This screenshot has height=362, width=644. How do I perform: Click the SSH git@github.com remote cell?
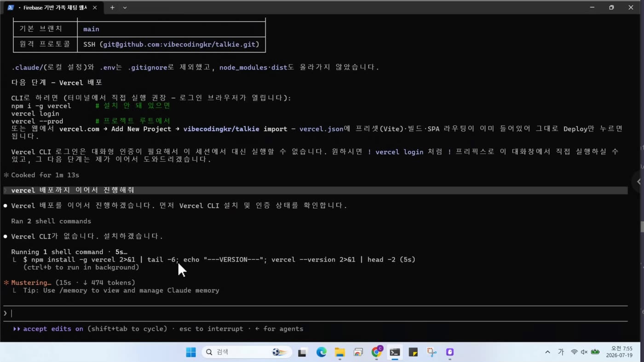171,44
